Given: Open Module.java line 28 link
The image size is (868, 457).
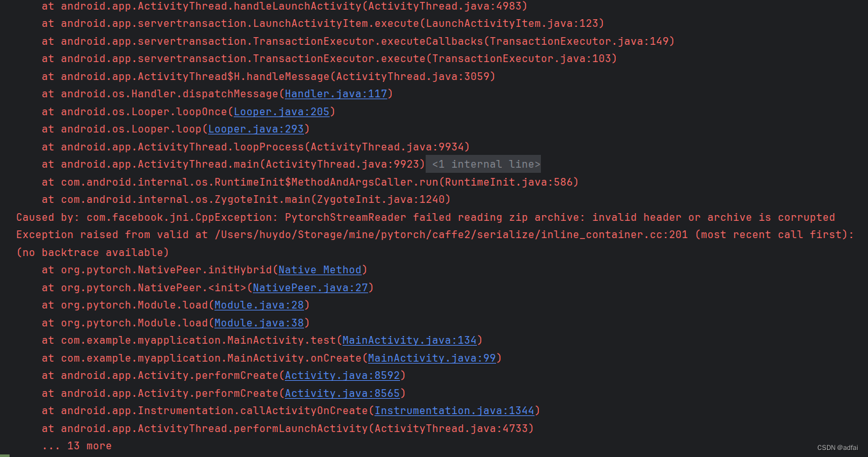Looking at the screenshot, I should click(x=259, y=305).
